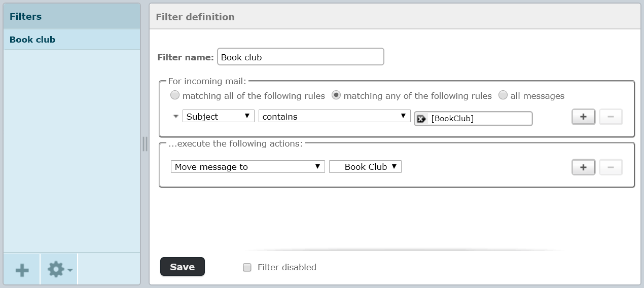Save the filter definition
The image size is (644, 288).
tap(183, 267)
